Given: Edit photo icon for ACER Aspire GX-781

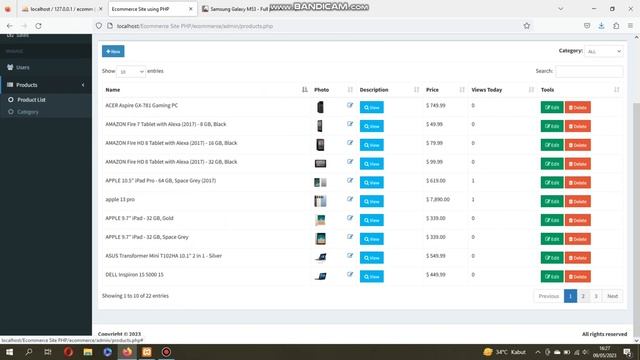Looking at the screenshot, I should [350, 105].
